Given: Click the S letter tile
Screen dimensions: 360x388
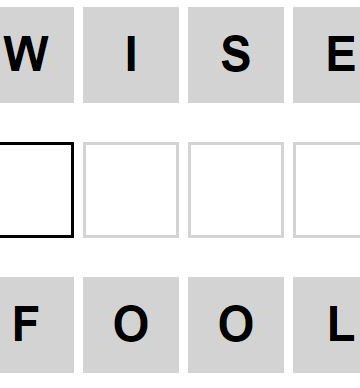Looking at the screenshot, I should tap(236, 55).
